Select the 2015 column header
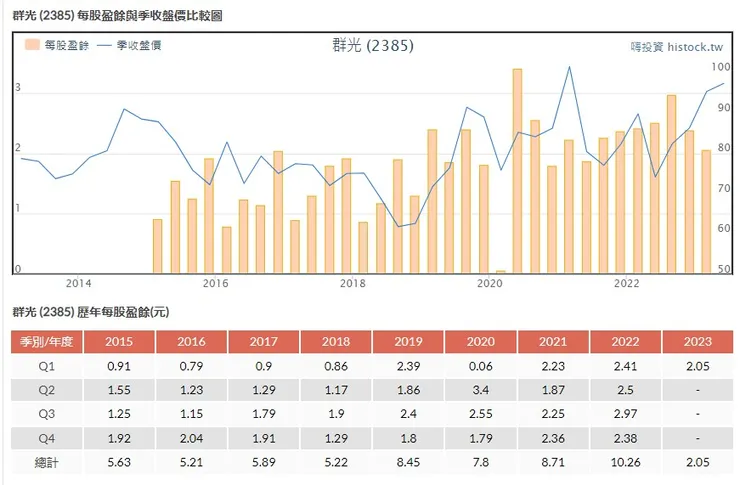Viewport: 740px width, 485px height. 119,342
